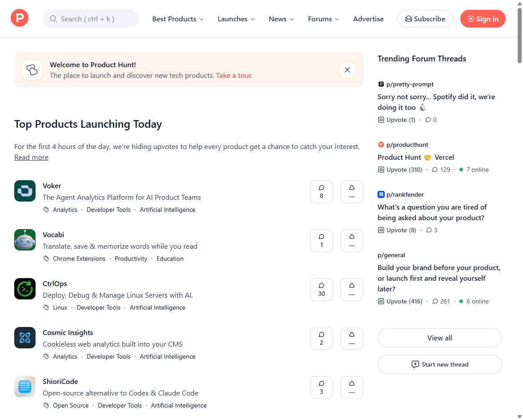Click the welcome banner heart hands icon
Screen dimensions: 523x420
pos(32,70)
